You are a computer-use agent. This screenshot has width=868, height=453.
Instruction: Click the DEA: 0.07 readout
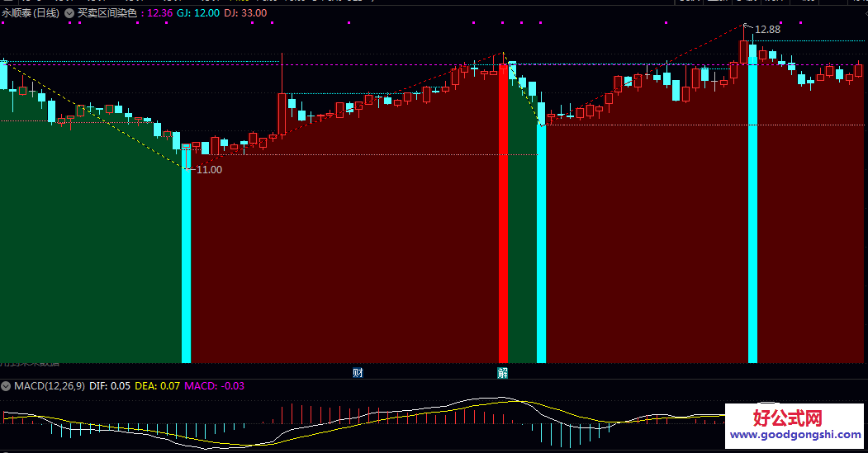click(157, 386)
